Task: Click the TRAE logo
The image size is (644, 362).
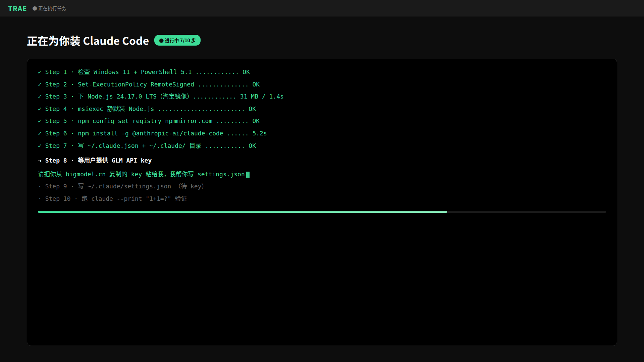Action: [x=17, y=8]
